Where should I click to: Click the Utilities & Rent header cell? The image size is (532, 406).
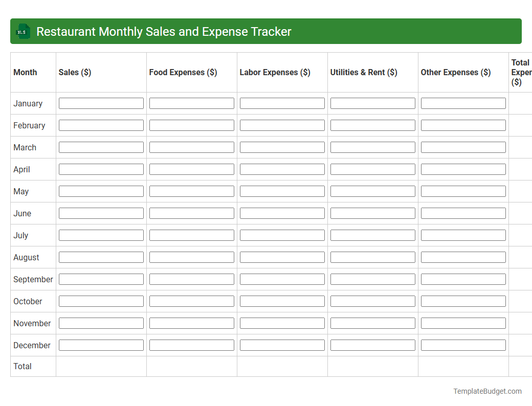pos(364,72)
